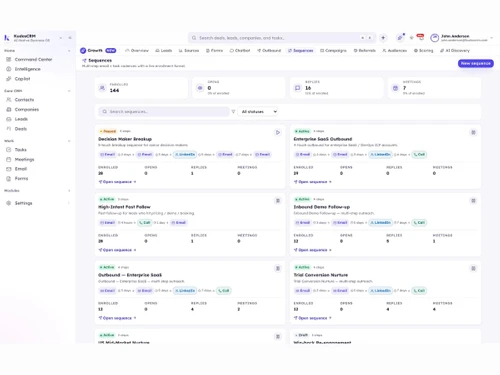Open sequence link on Outbound — Enterprise SaaS
The image size is (500, 375).
tap(117, 318)
